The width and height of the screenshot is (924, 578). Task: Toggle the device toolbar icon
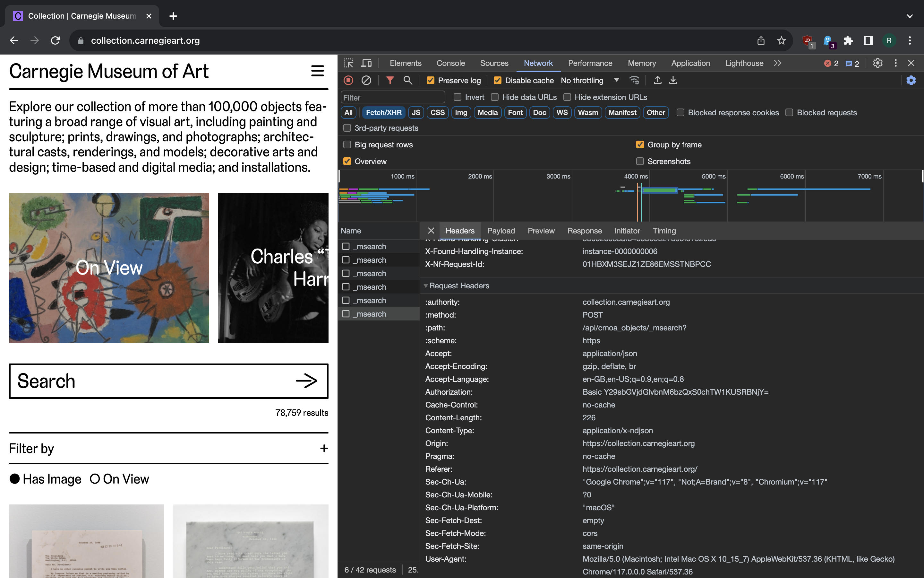(366, 63)
